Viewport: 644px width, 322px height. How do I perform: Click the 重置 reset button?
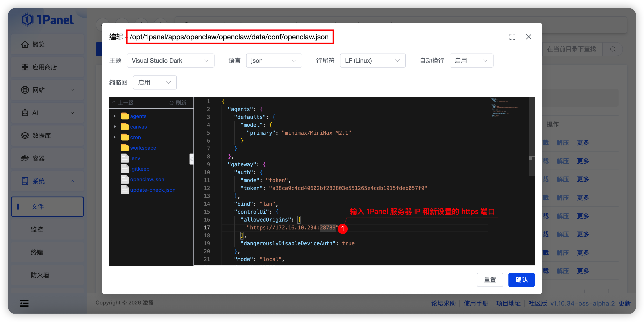pos(490,280)
